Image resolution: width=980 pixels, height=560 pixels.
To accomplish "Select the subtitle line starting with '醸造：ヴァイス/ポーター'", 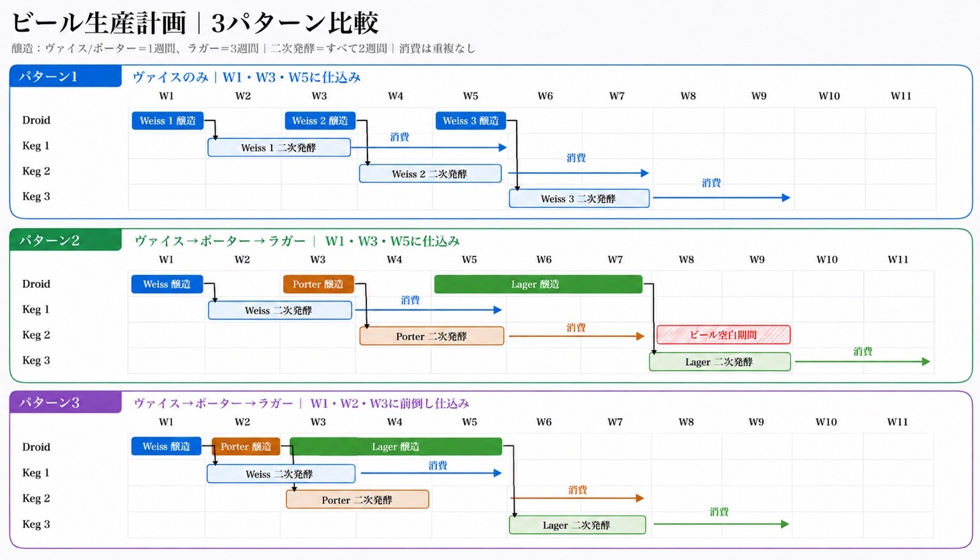I will (243, 48).
